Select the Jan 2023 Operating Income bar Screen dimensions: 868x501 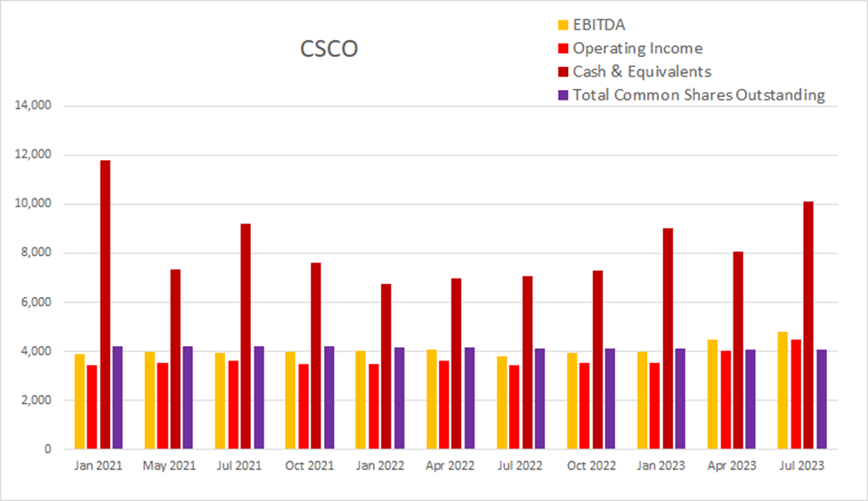[x=655, y=406]
